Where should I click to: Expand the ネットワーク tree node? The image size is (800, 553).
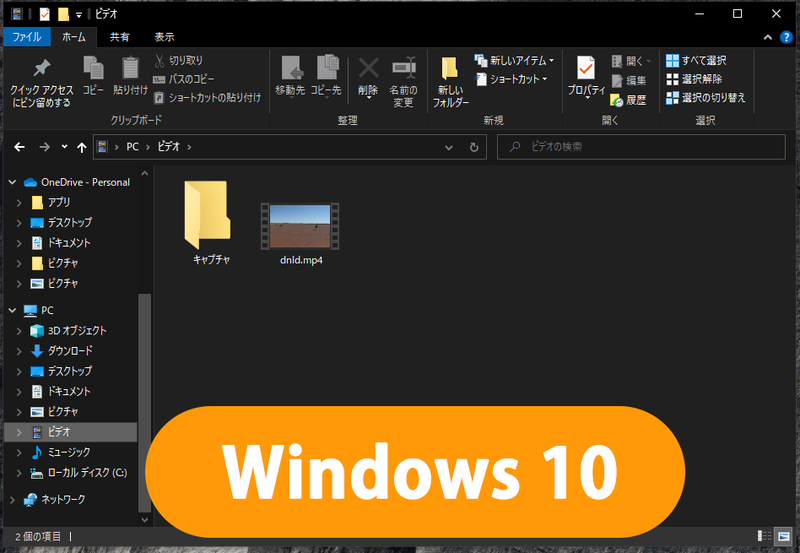(x=12, y=499)
